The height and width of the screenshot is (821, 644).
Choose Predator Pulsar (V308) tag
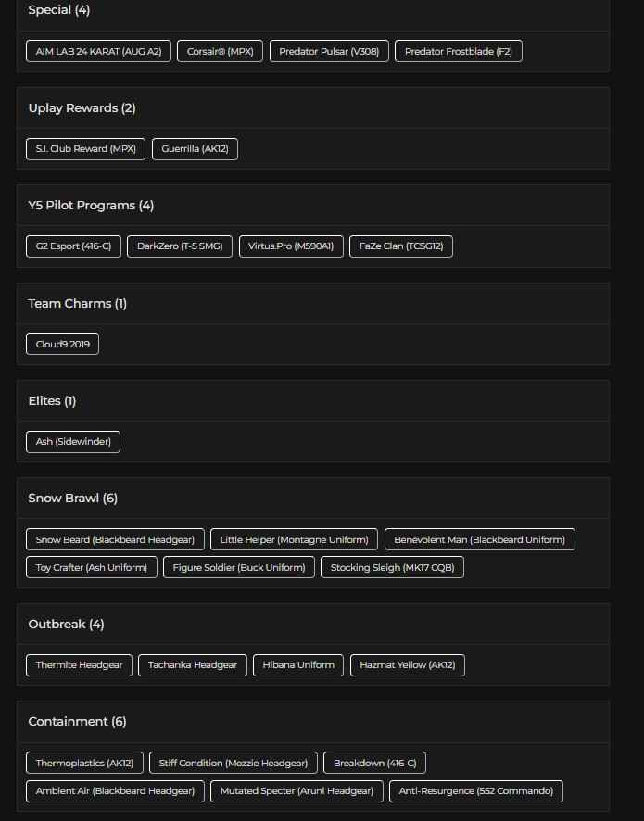pos(329,51)
